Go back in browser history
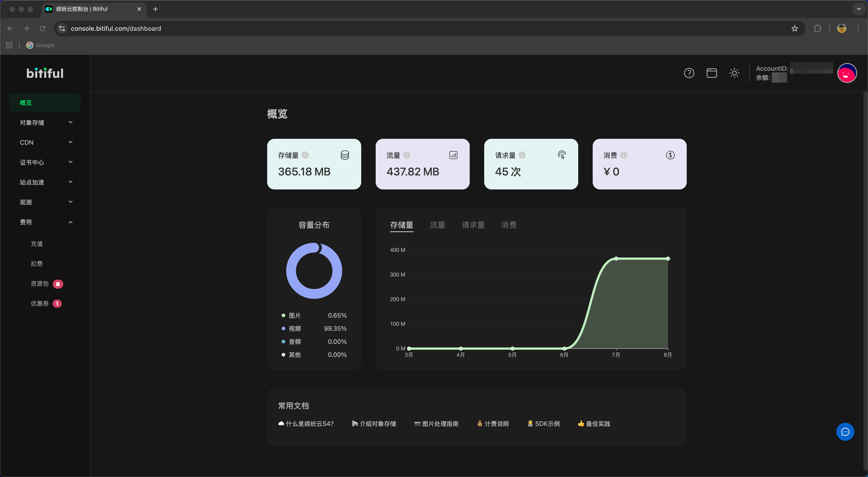This screenshot has height=477, width=868. click(10, 29)
